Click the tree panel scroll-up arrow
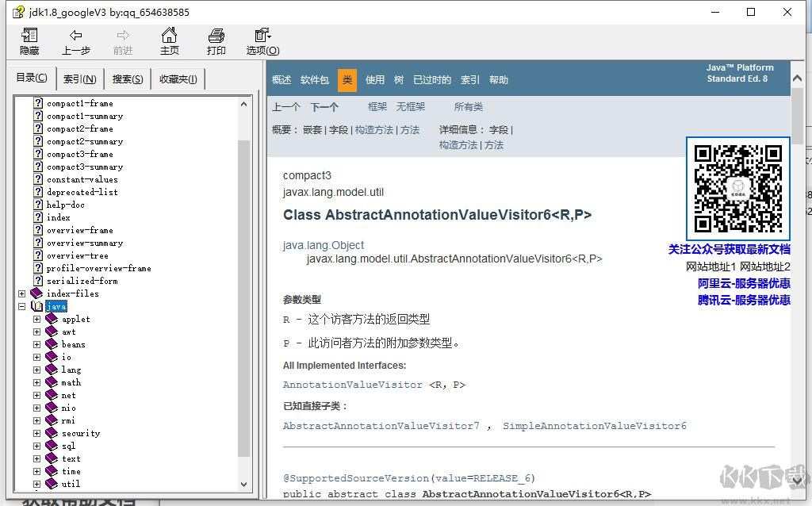This screenshot has height=506, width=812. [x=244, y=104]
